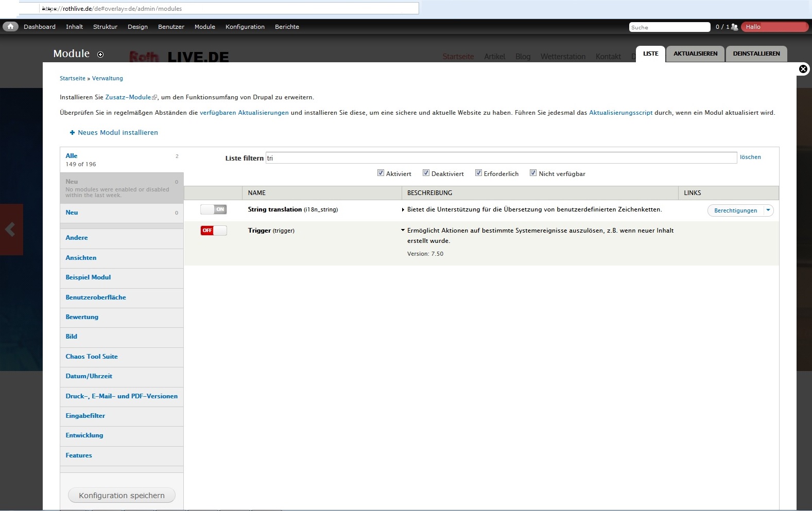812x511 pixels.
Task: Select Druck-, E-Mail- und PDF-Versionen category
Action: pyautogui.click(x=122, y=396)
